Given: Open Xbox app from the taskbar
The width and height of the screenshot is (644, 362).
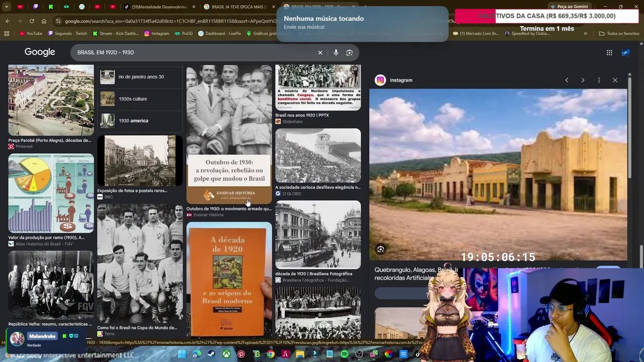Looking at the screenshot, I should [x=226, y=354].
